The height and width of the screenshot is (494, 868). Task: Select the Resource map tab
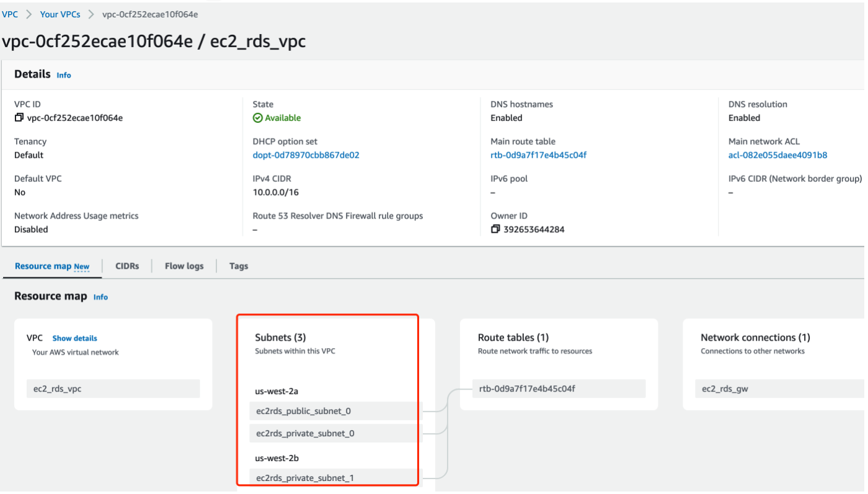[52, 266]
